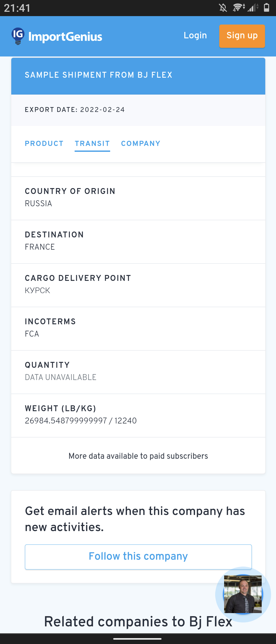Click the Incoterms FCA row
276x644 pixels.
(x=138, y=328)
